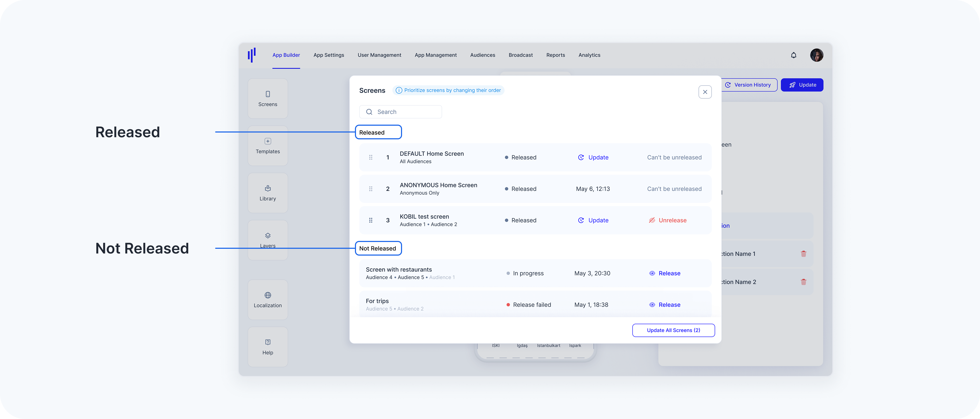Click the Search input field

[x=400, y=112]
